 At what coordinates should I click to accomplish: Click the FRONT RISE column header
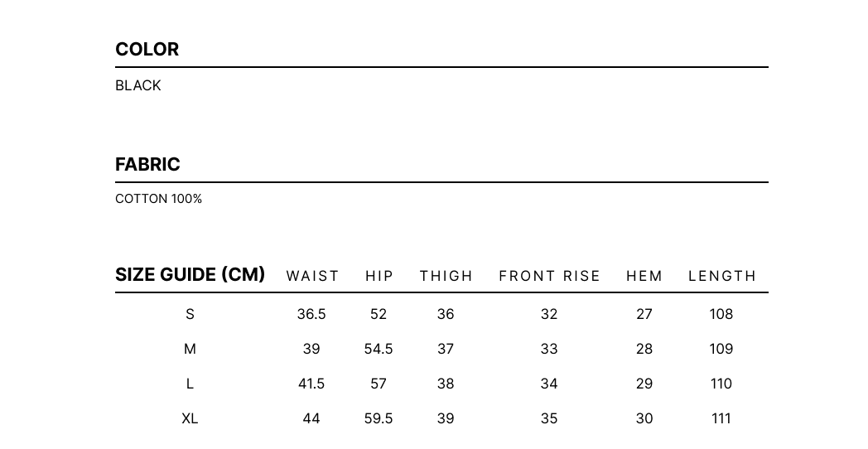pyautogui.click(x=549, y=276)
